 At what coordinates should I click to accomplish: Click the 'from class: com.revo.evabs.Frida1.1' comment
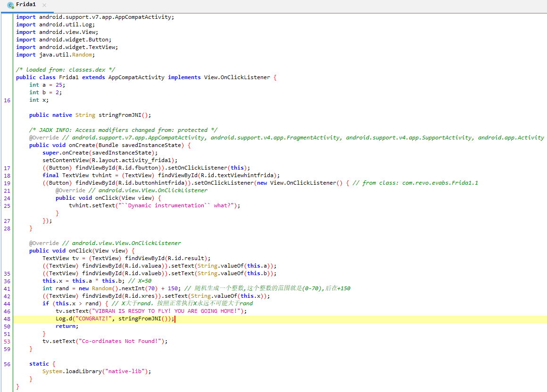(x=415, y=183)
